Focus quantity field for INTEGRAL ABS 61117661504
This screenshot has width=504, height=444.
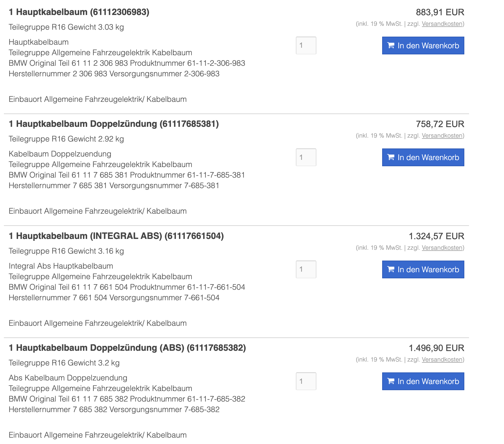pyautogui.click(x=306, y=269)
